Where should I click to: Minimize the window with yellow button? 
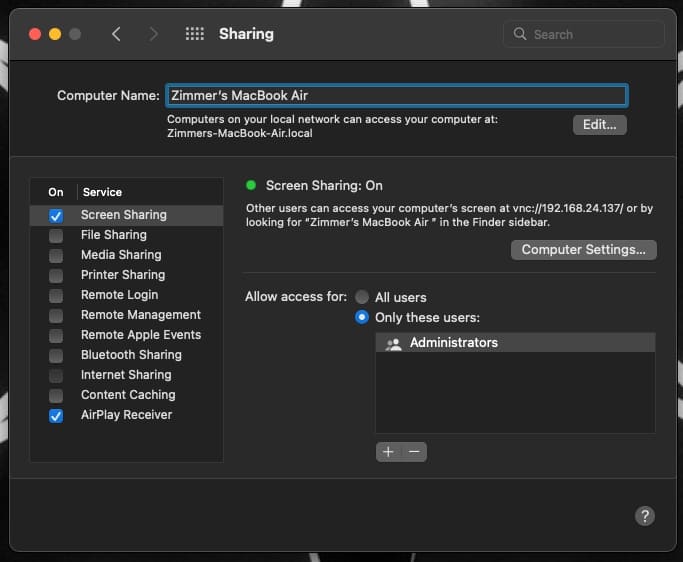[x=55, y=34]
